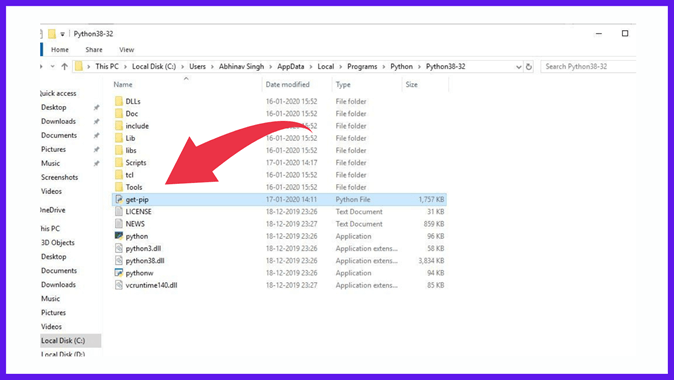674x380 pixels.
Task: Select OneDrive in navigation pane
Action: (x=53, y=210)
